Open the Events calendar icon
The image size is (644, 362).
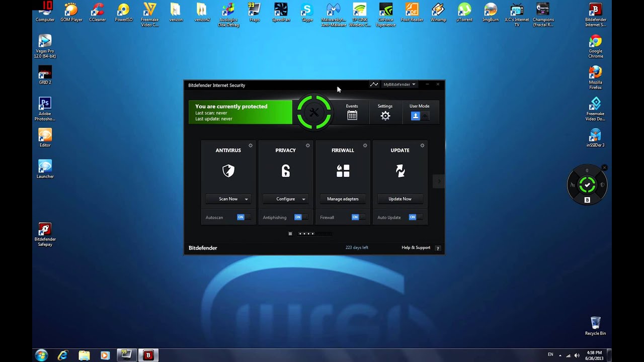click(x=352, y=116)
